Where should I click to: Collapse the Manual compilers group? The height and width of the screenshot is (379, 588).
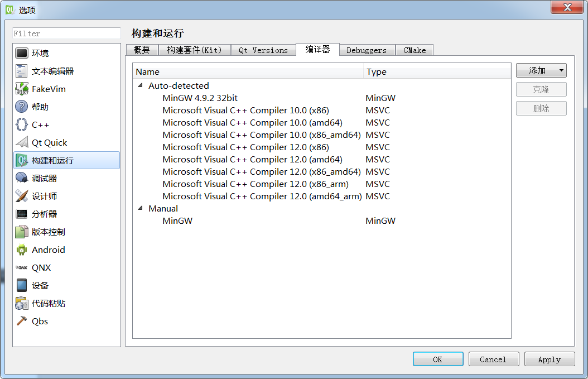point(140,208)
